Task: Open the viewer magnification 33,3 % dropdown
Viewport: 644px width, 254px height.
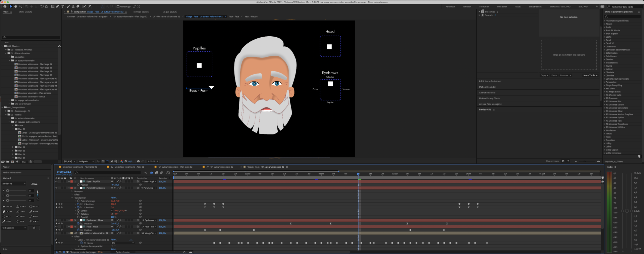Action: [x=70, y=161]
